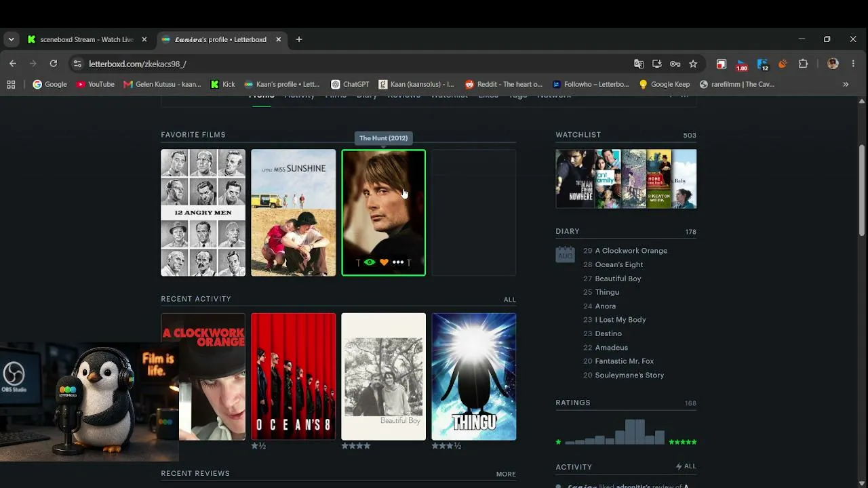Click the AUG calendar icon in Diary
Image resolution: width=868 pixels, height=488 pixels.
click(565, 253)
